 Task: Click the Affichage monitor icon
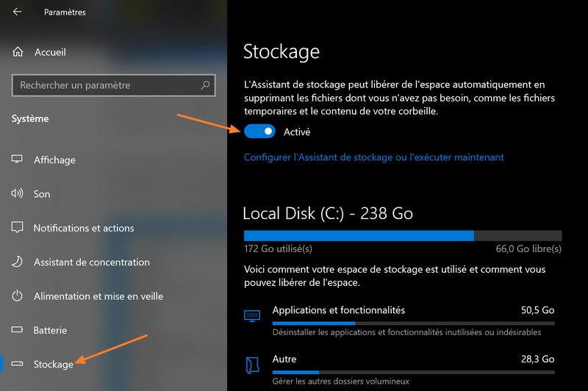(18, 160)
